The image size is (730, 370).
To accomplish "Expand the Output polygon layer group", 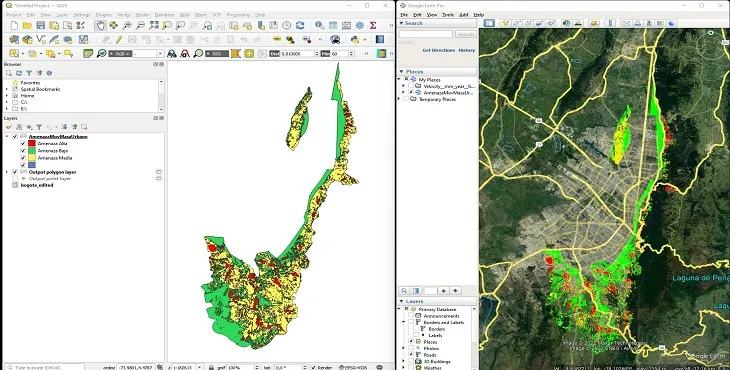I will [x=7, y=172].
